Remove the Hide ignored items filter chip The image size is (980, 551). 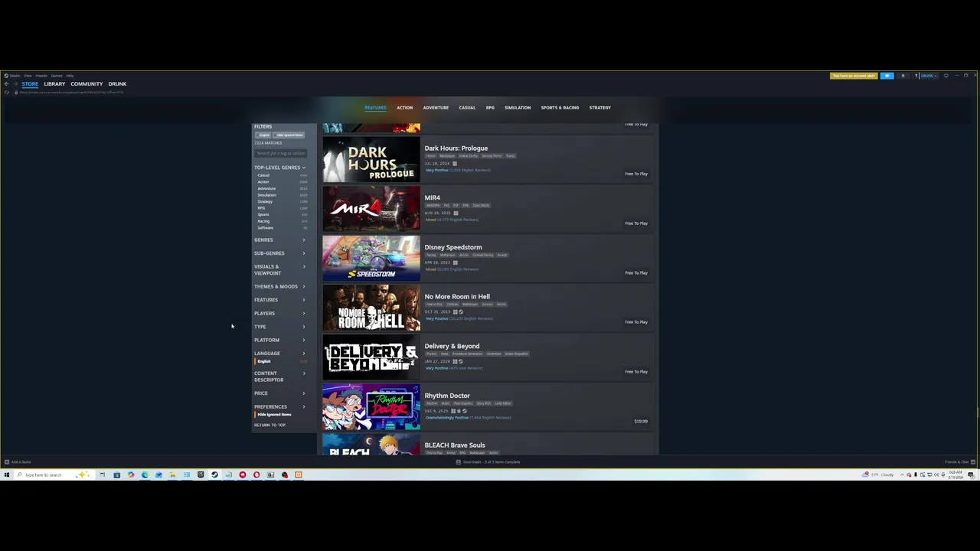(x=289, y=135)
